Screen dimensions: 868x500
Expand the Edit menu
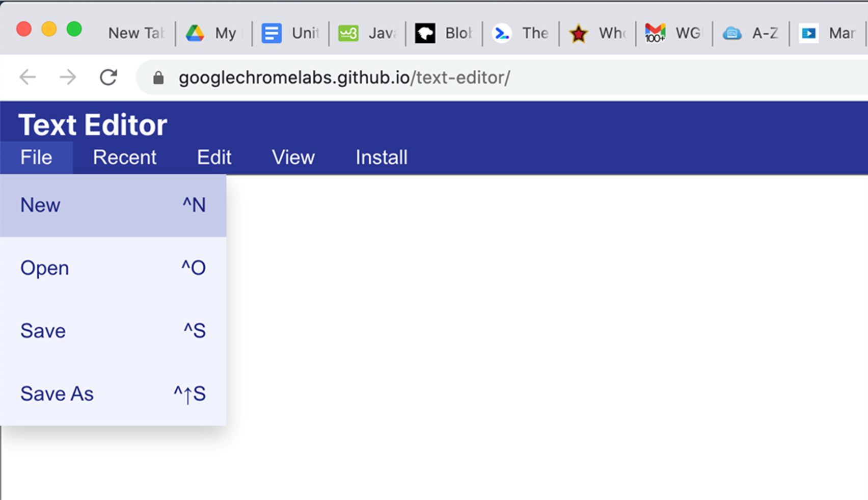[x=214, y=157]
